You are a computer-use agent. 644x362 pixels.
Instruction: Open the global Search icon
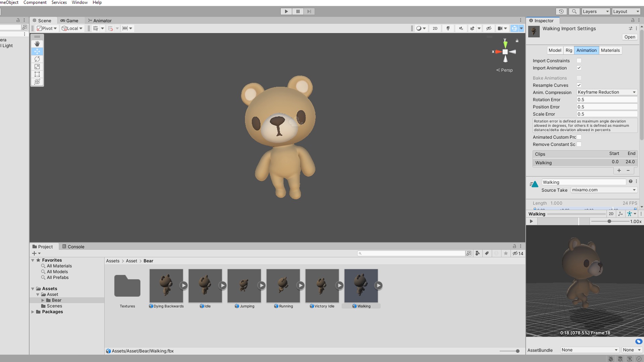574,11
